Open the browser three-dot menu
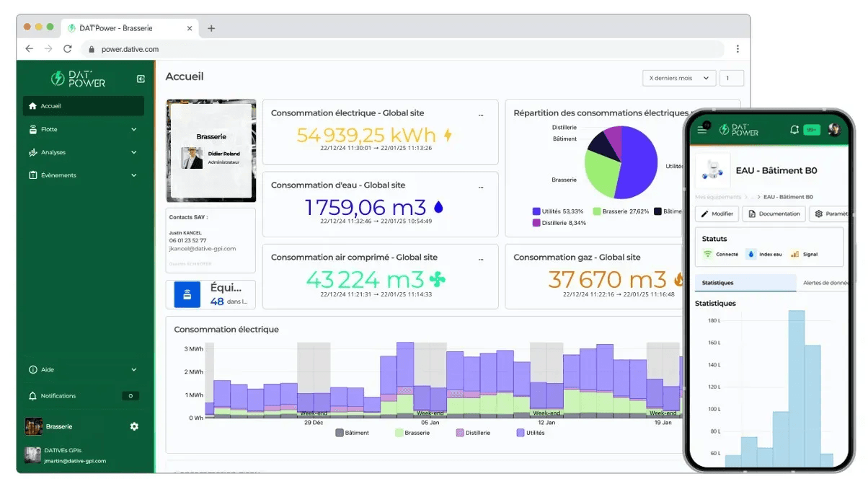 coord(738,49)
